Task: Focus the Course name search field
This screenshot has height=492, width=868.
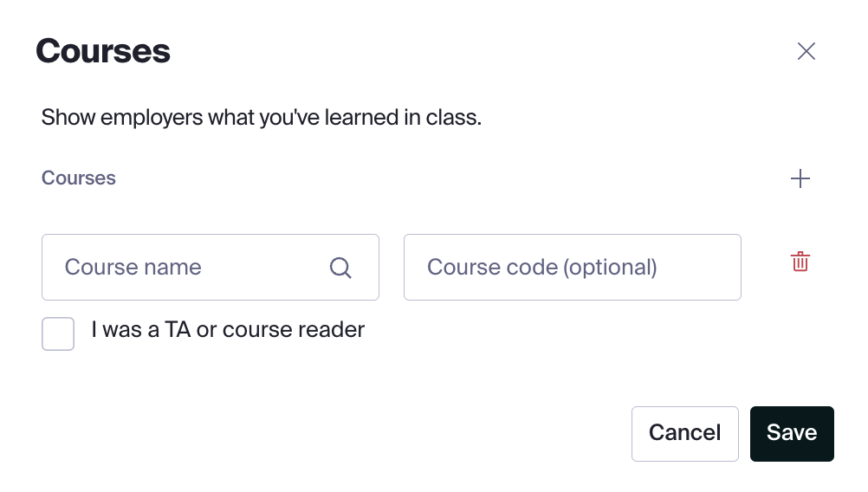Action: coord(191,268)
